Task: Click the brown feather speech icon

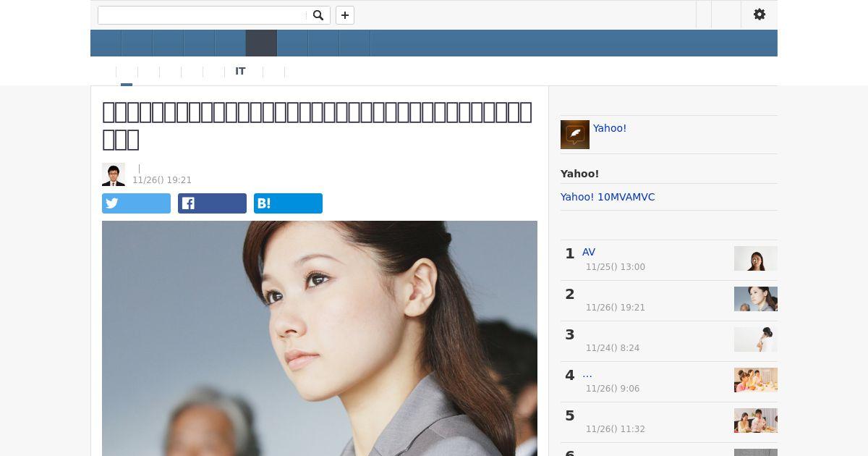Action: (575, 135)
